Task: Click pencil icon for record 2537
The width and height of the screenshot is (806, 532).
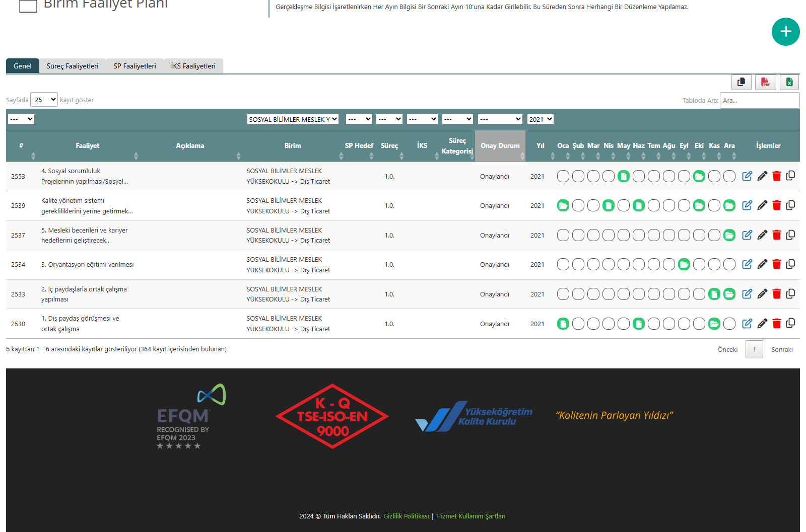Action: [x=762, y=235]
